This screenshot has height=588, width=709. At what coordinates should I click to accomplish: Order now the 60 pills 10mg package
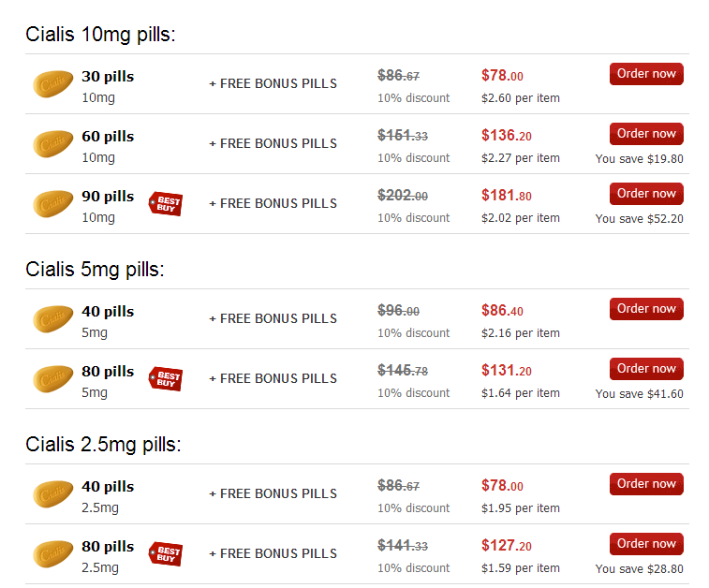point(646,134)
